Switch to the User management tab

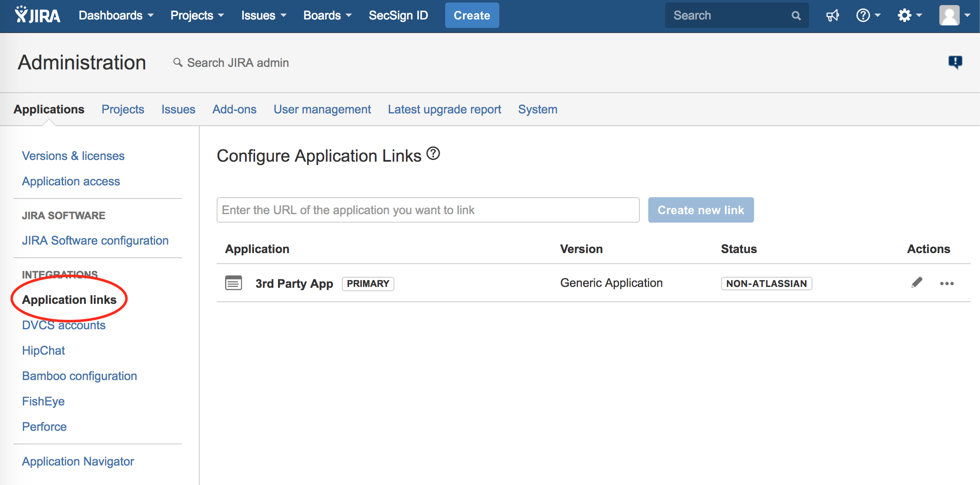[x=322, y=109]
